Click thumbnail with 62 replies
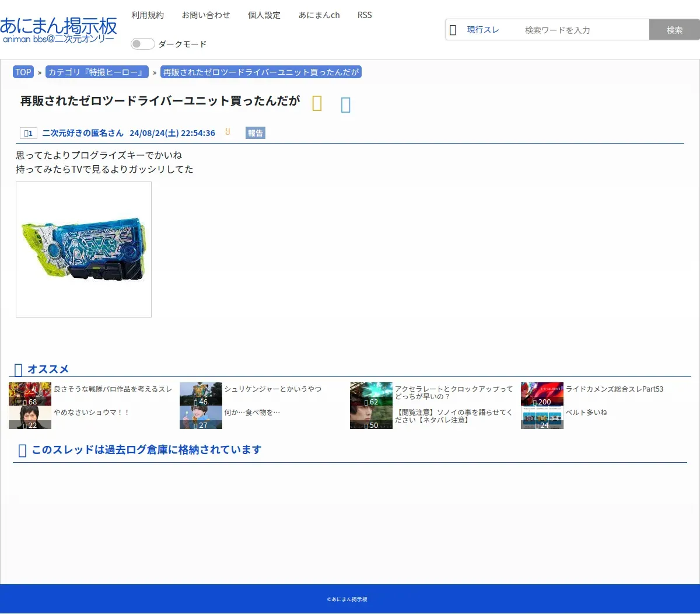This screenshot has height=614, width=700. [371, 394]
